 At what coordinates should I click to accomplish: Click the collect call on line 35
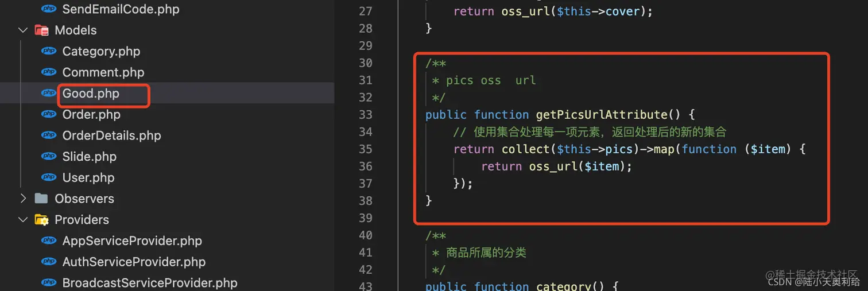pyautogui.click(x=525, y=149)
